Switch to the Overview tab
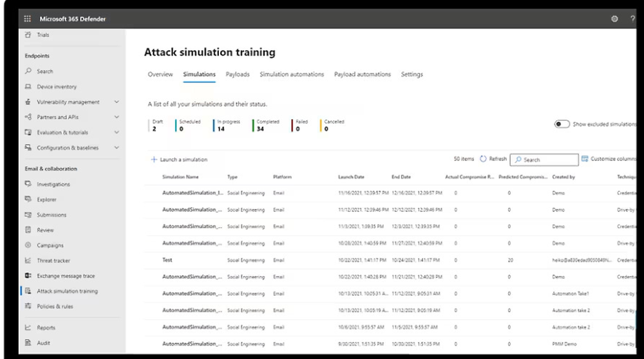The image size is (644, 359). [160, 74]
